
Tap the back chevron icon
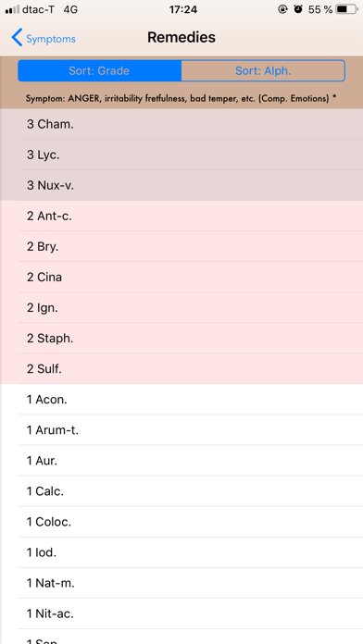point(17,37)
